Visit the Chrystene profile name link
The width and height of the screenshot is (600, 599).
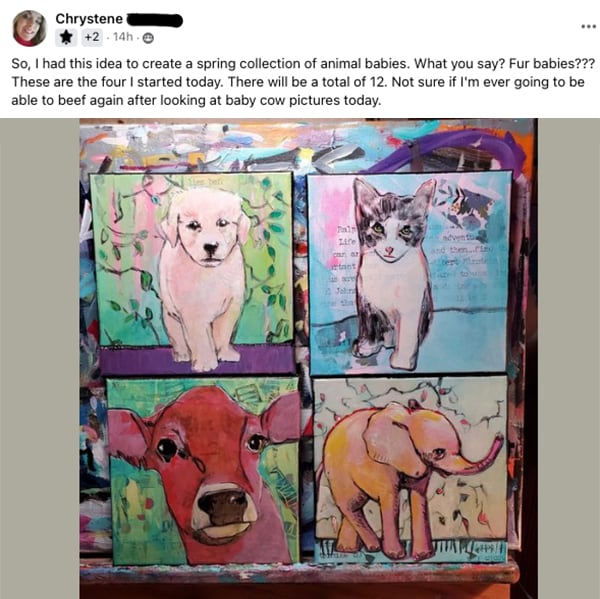coord(89,18)
